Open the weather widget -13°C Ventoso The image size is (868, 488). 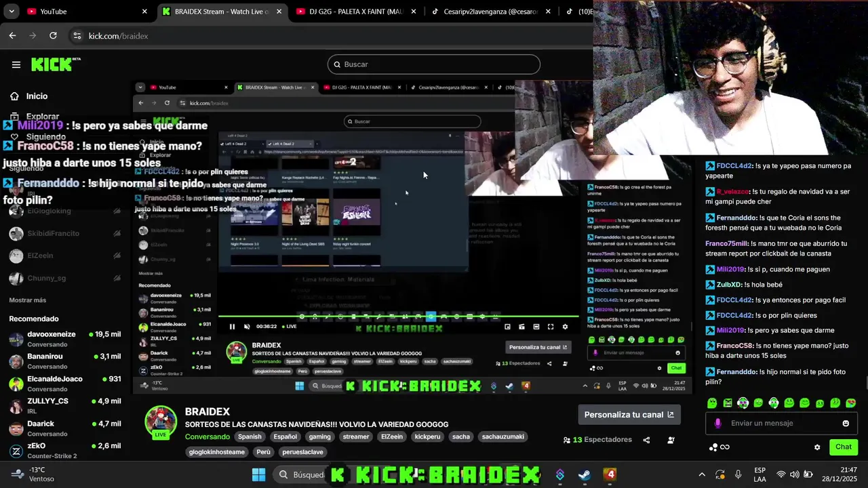pos(31,474)
